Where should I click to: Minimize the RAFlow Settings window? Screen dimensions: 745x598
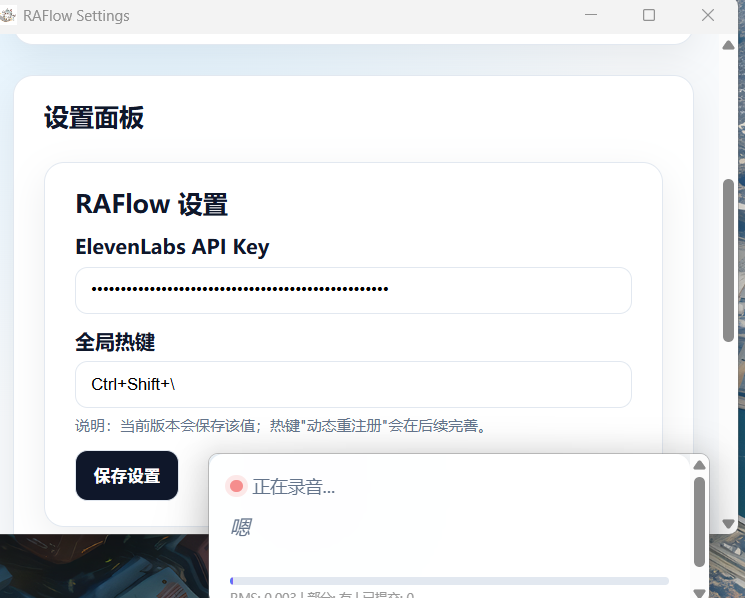(x=591, y=15)
